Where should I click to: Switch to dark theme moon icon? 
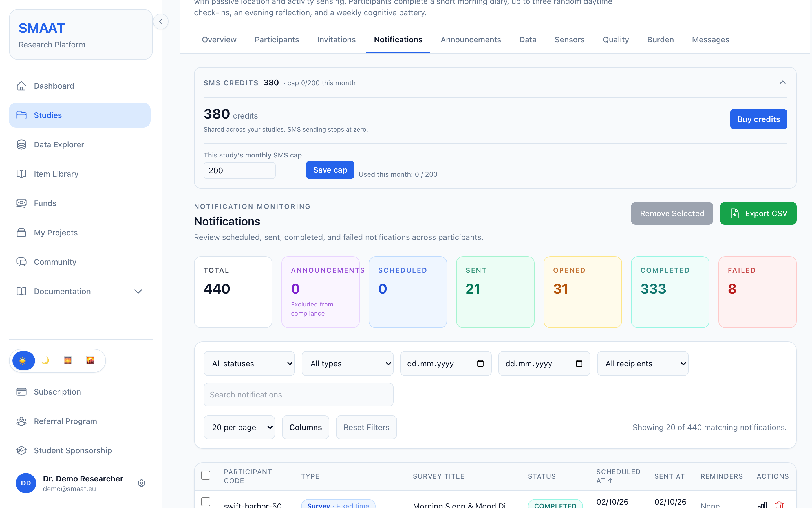[x=45, y=361]
